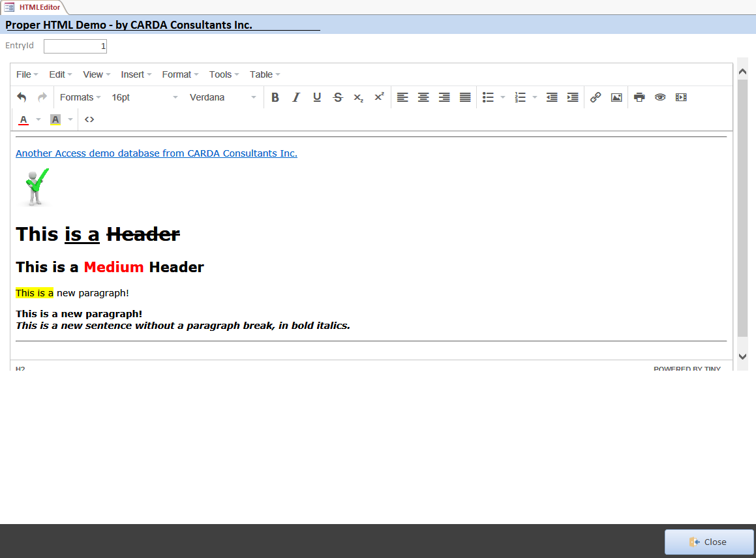Toggle underline formatting
This screenshot has width=756, height=558.
coord(317,97)
